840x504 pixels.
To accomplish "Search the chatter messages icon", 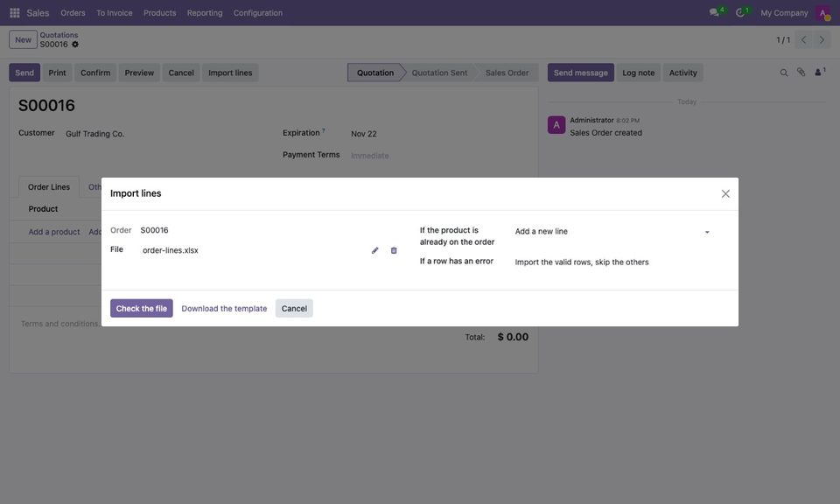I will pos(784,73).
